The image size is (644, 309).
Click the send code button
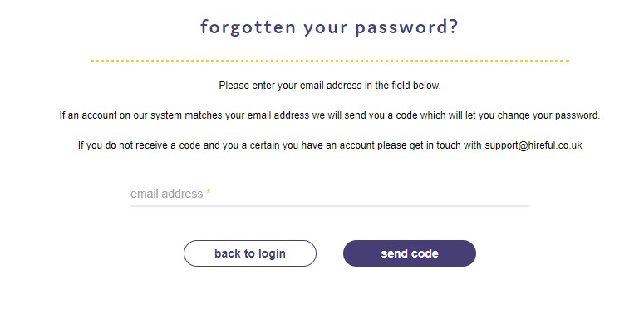pyautogui.click(x=410, y=253)
